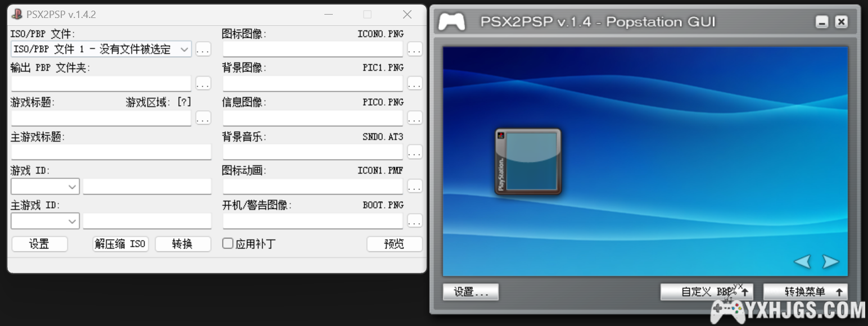Viewport: 868px width, 326px height.
Task: Browse for ICON0.PNG using its ... button
Action: pyautogui.click(x=414, y=49)
